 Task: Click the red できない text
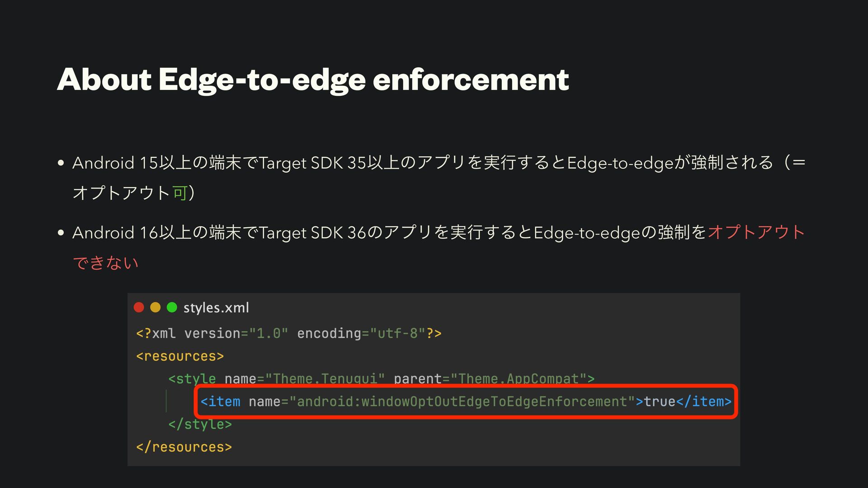pyautogui.click(x=106, y=263)
